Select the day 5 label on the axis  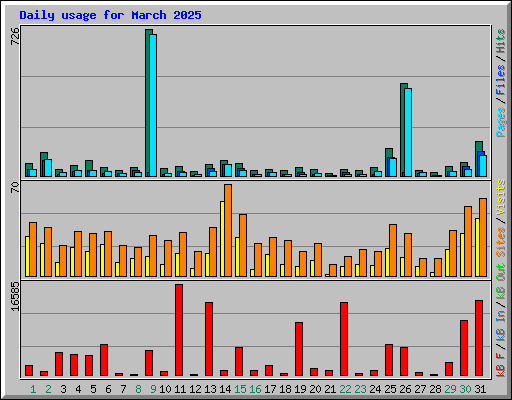[93, 389]
